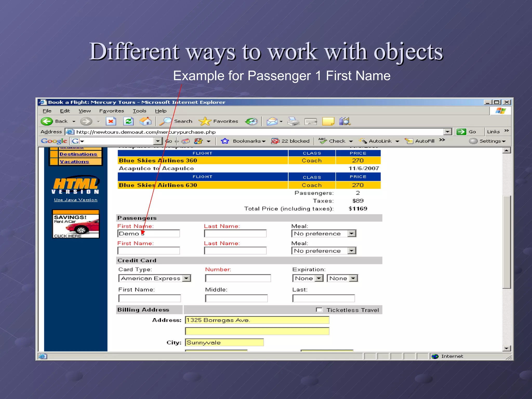Image resolution: width=532 pixels, height=399 pixels.
Task: Expand the Links toolbar chevron
Action: pos(507,130)
